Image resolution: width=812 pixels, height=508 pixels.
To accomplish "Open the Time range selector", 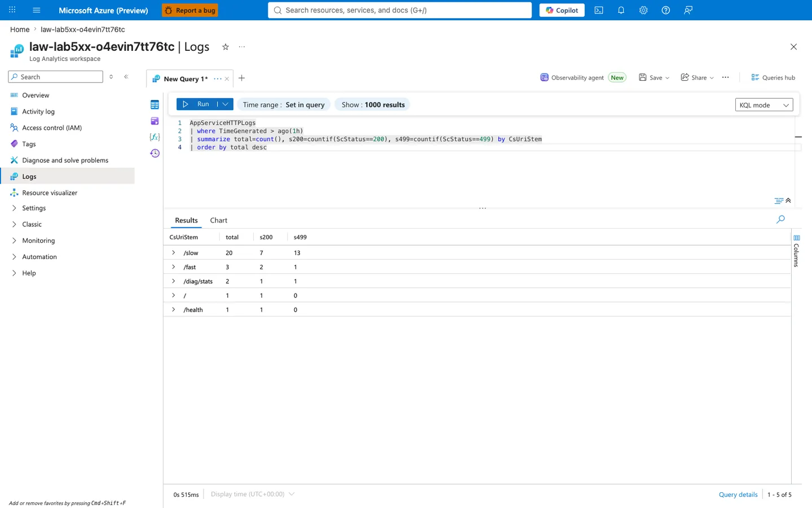I will point(284,104).
